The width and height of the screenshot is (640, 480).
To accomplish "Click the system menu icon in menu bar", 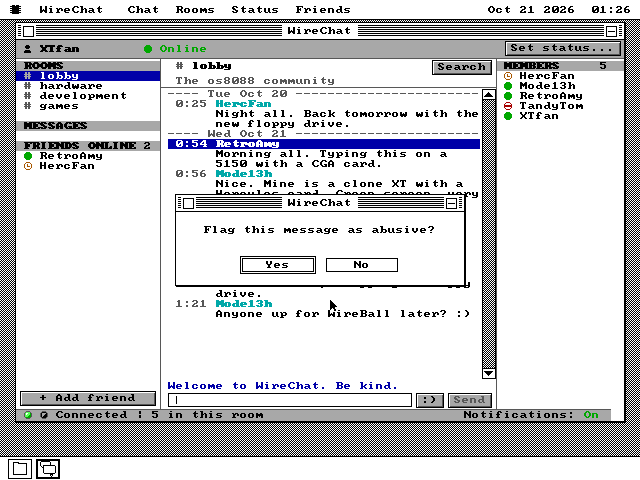I will pyautogui.click(x=16, y=9).
